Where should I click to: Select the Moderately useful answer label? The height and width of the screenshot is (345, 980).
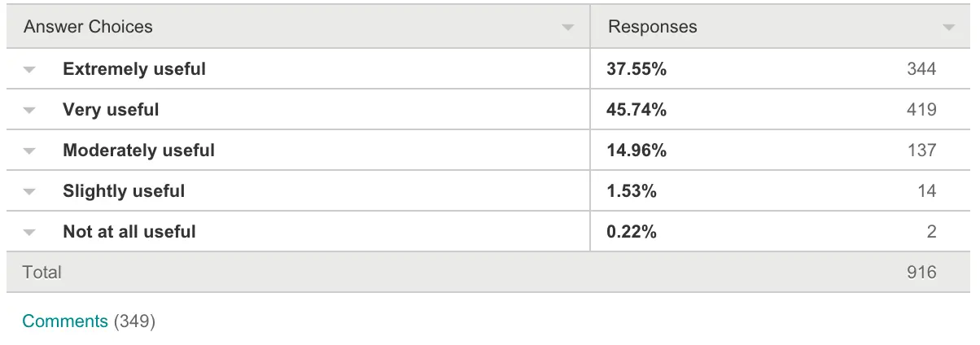(x=138, y=151)
